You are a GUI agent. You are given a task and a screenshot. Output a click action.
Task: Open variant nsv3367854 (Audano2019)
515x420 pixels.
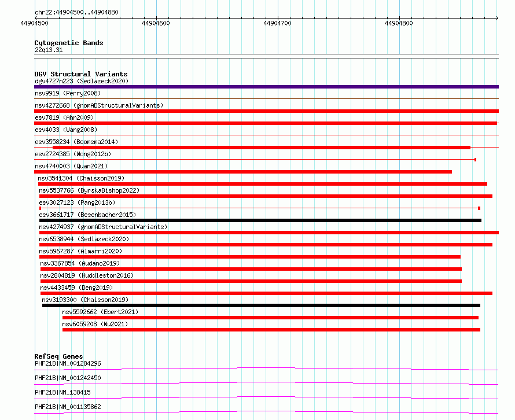[x=80, y=263]
